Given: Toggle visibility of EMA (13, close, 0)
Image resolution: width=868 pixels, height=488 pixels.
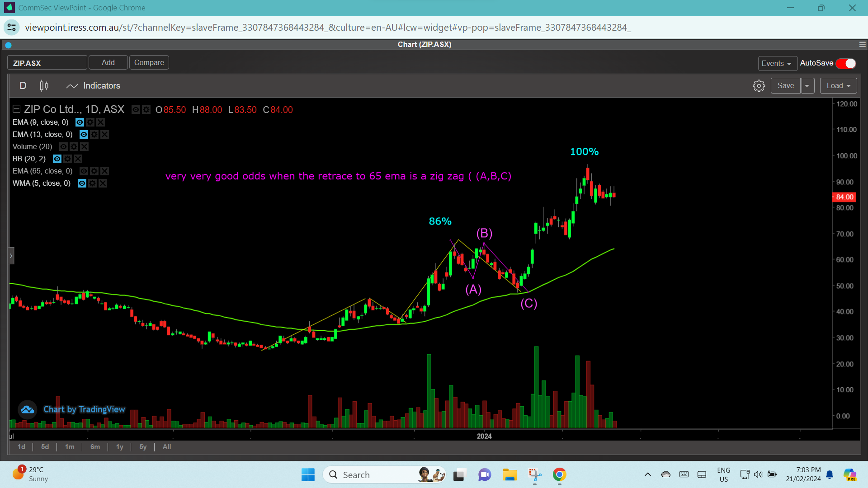Looking at the screenshot, I should [x=84, y=135].
